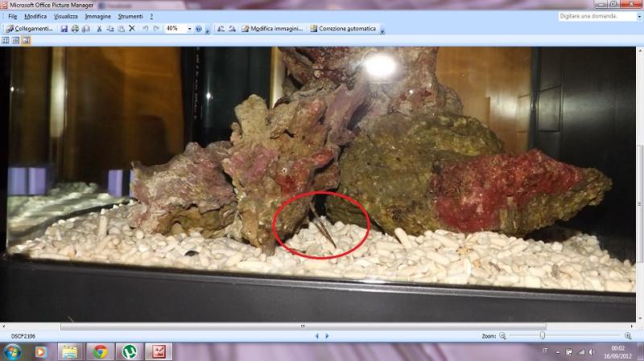
Task: Click the Redo arrow icon
Action: (156, 29)
